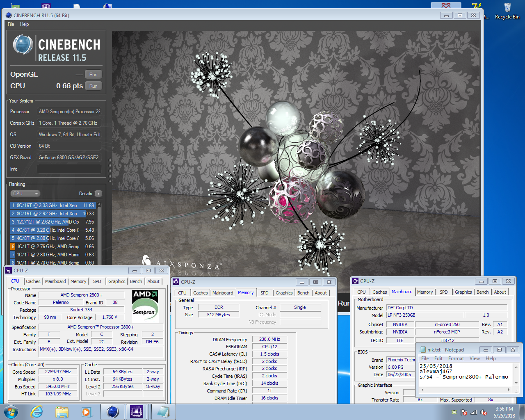Click the Memory Size 512 MBytes value

[x=218, y=315]
